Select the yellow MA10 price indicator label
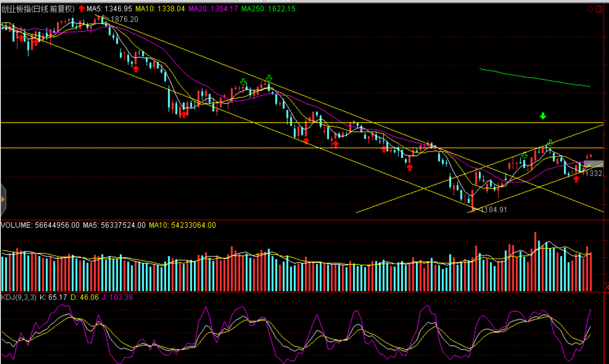This screenshot has width=609, height=364. tap(160, 9)
